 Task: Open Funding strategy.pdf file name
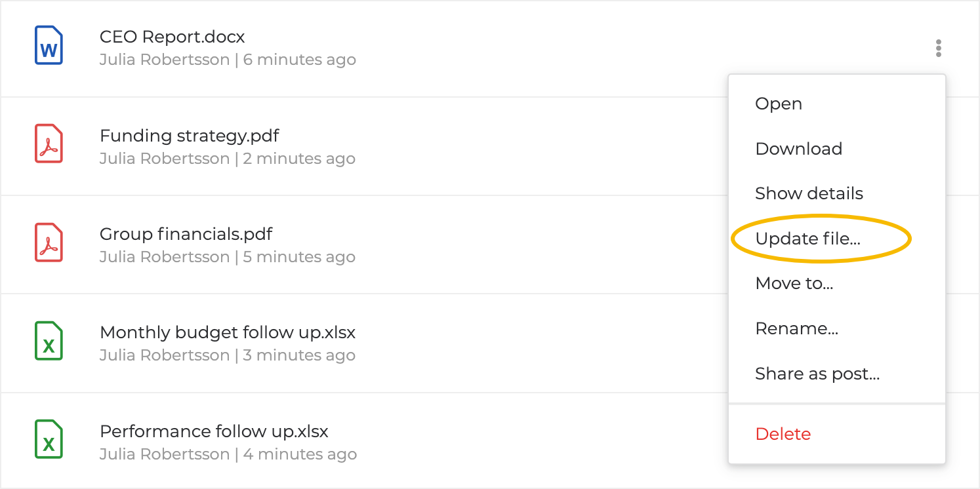tap(190, 136)
